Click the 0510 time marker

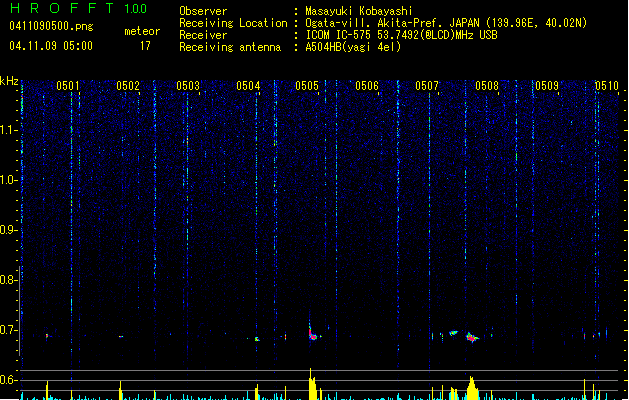click(x=607, y=86)
